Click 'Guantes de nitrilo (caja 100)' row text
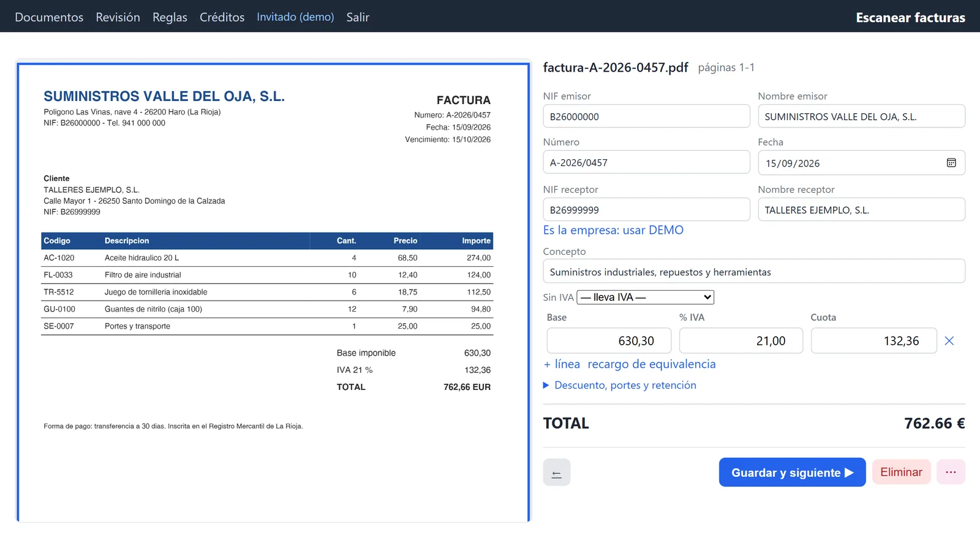 153,309
